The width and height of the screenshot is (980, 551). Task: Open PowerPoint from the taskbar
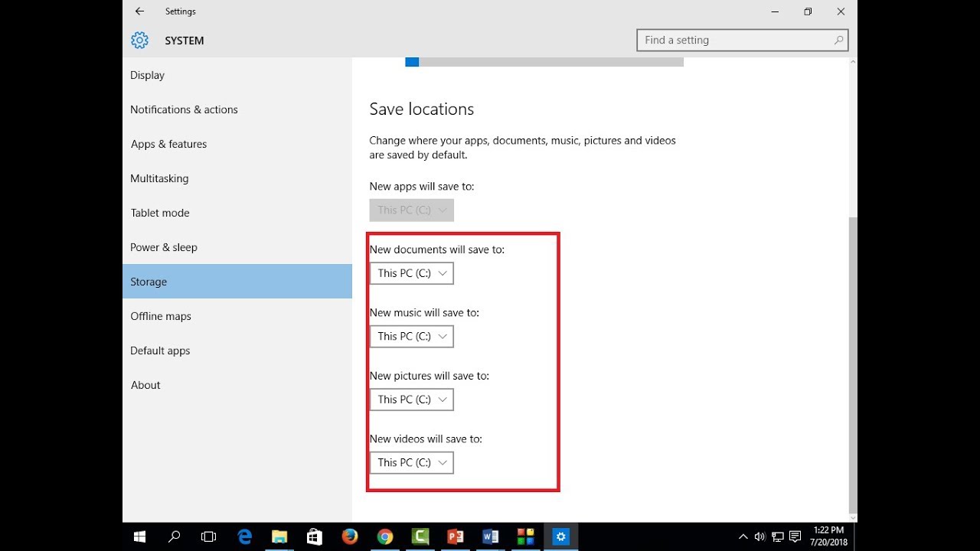tap(455, 536)
